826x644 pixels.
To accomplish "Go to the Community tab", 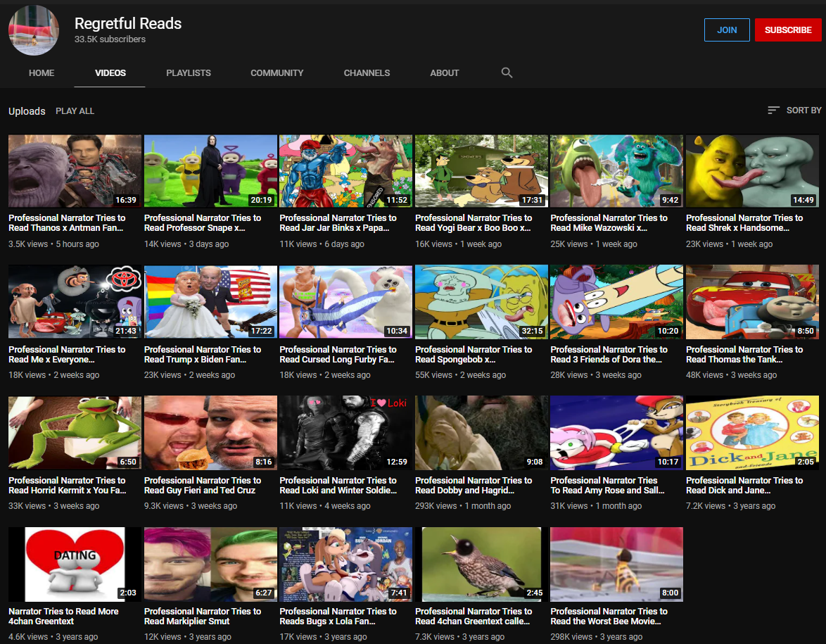I will [x=277, y=72].
